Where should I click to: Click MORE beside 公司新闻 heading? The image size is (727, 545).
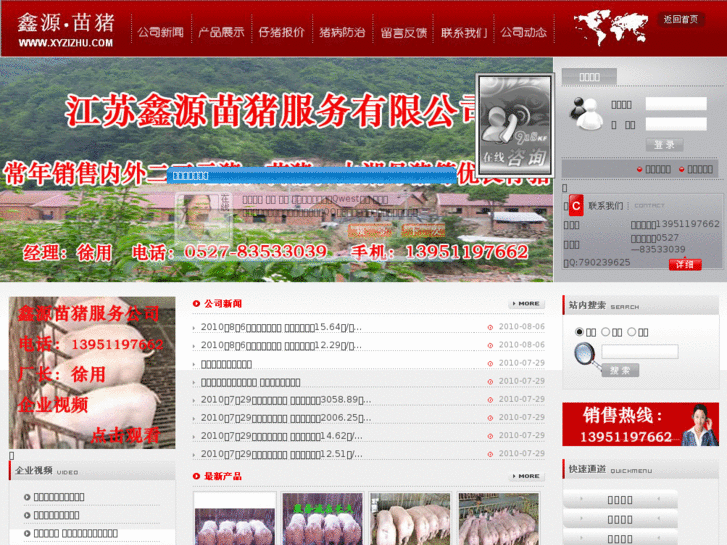[527, 303]
